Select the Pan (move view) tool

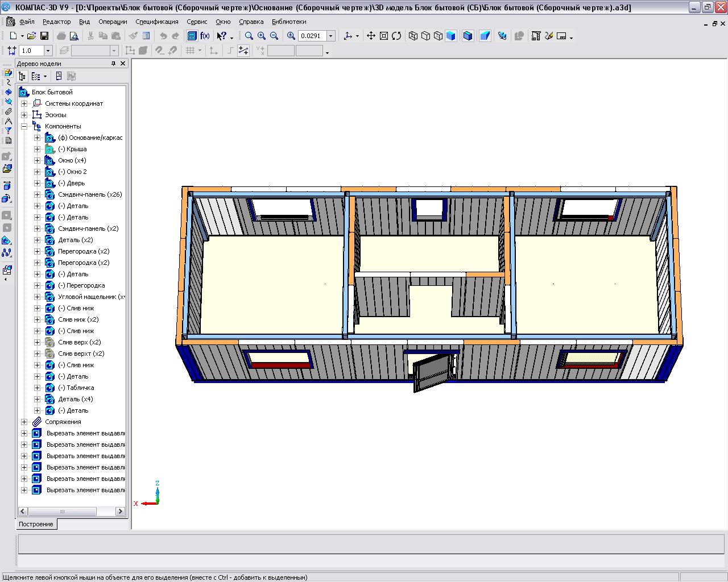(371, 36)
